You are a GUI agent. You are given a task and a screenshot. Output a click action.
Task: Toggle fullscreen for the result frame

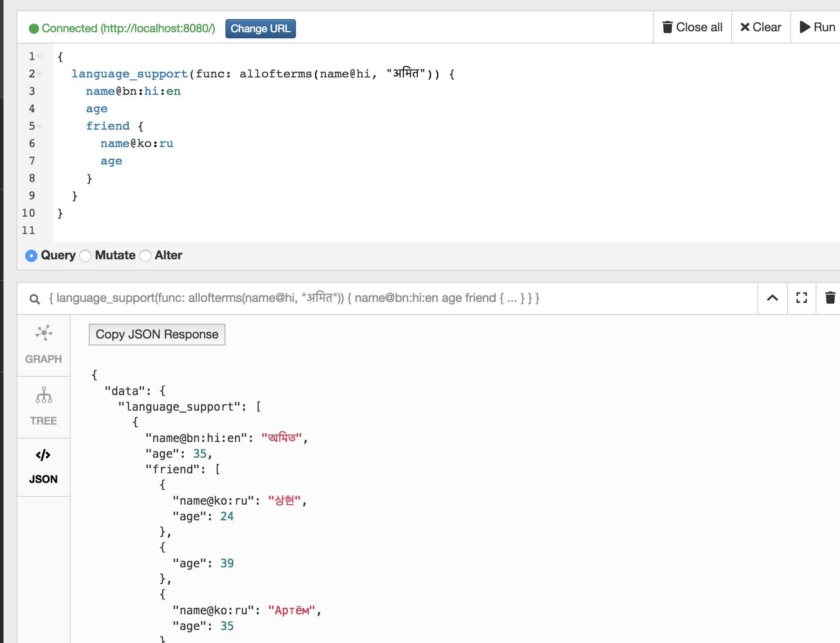coord(802,298)
